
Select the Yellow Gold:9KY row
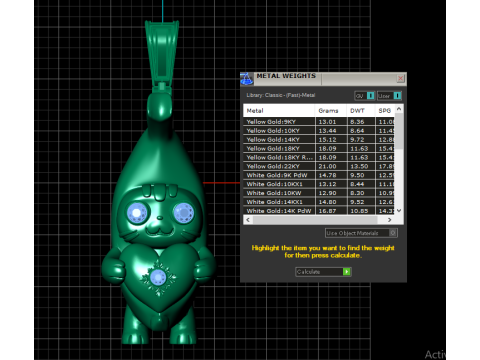tap(319, 122)
